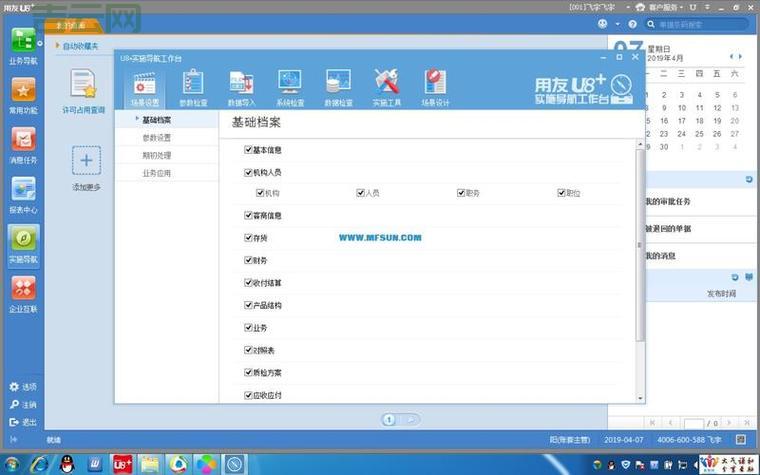Image resolution: width=760 pixels, height=475 pixels.
Task: Uncheck the 基本信息 checkbox
Action: (249, 150)
